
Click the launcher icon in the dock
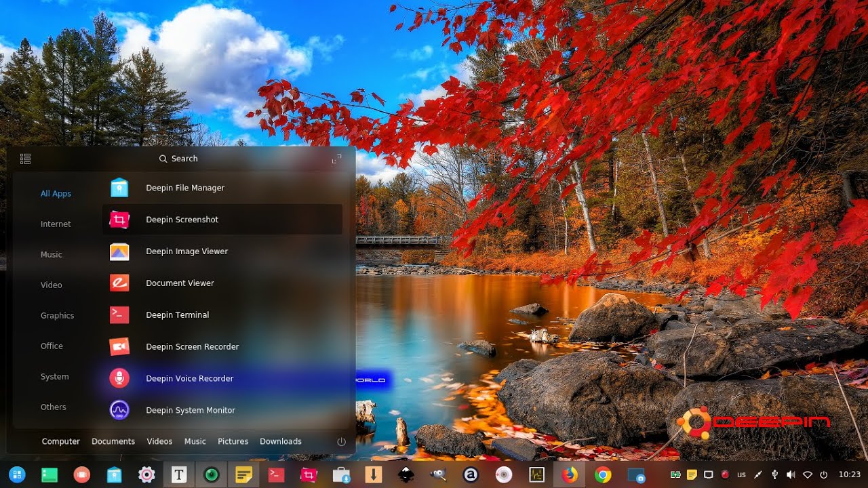tap(16, 475)
